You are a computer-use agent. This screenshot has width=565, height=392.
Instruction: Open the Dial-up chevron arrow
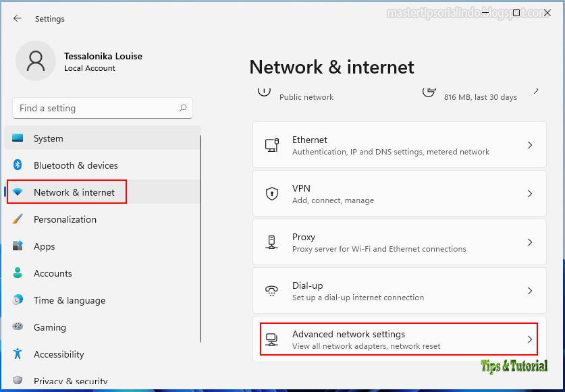[530, 291]
